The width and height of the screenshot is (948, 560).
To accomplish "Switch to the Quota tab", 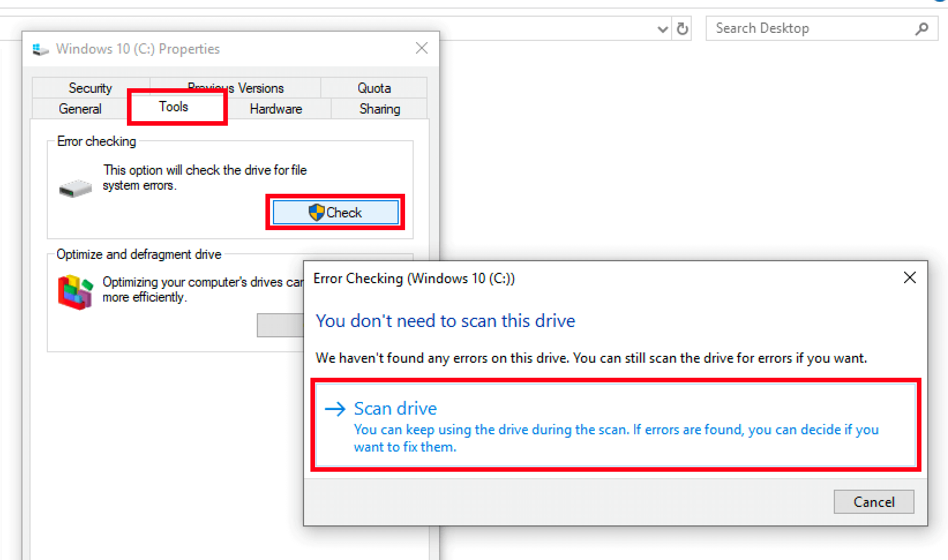I will tap(374, 87).
